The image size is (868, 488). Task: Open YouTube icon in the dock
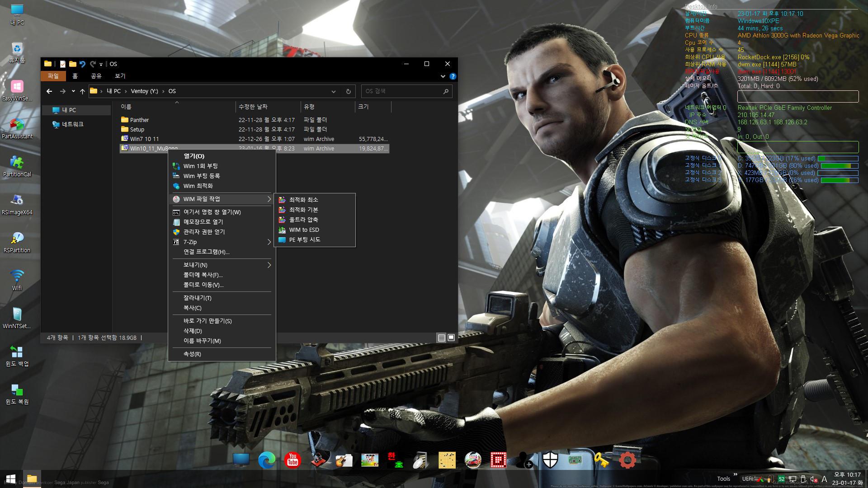292,460
